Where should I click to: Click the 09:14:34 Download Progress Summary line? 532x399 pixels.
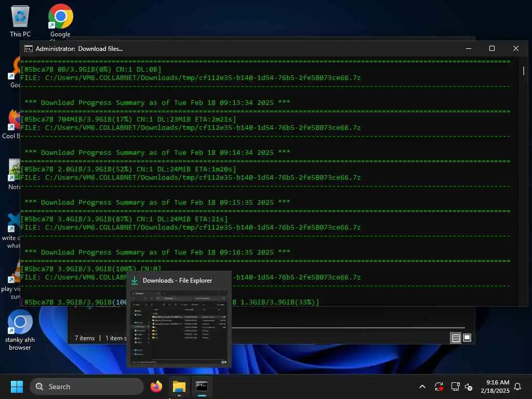tap(157, 152)
